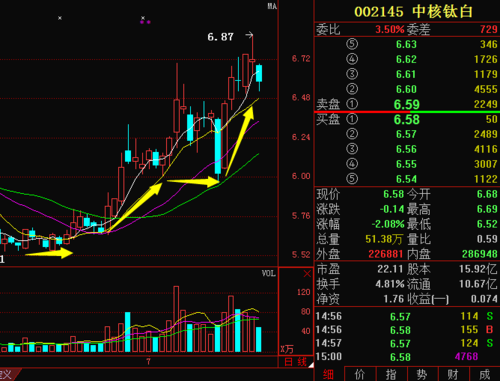This screenshot has height=381, width=500.
Task: Open the 指 indicator tab
Action: (391, 374)
